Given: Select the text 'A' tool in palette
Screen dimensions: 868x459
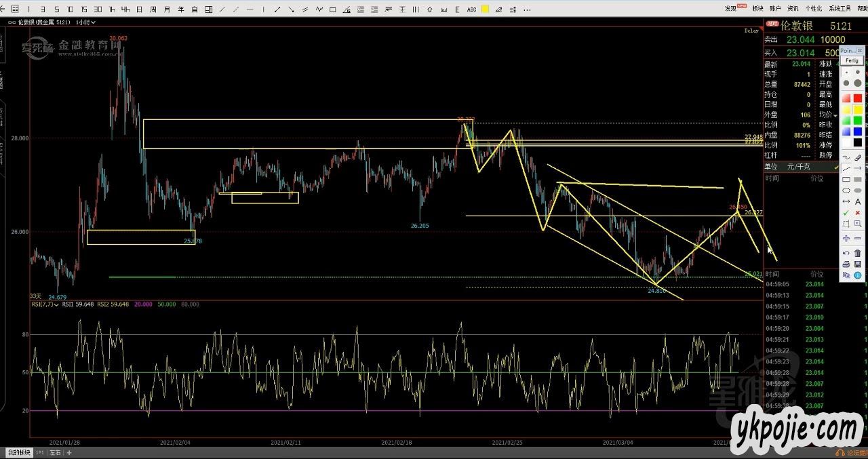Looking at the screenshot, I should (858, 201).
